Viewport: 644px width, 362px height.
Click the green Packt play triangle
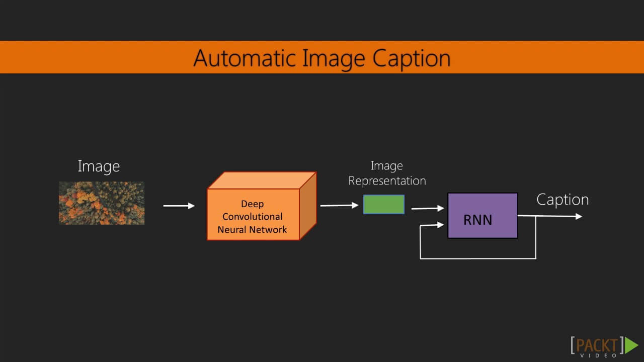[631, 345]
